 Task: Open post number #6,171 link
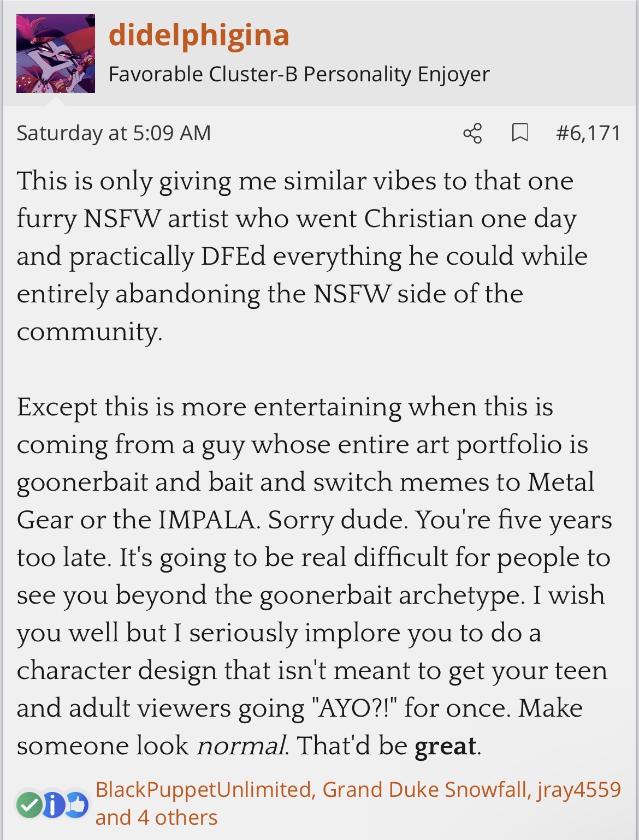click(x=588, y=133)
